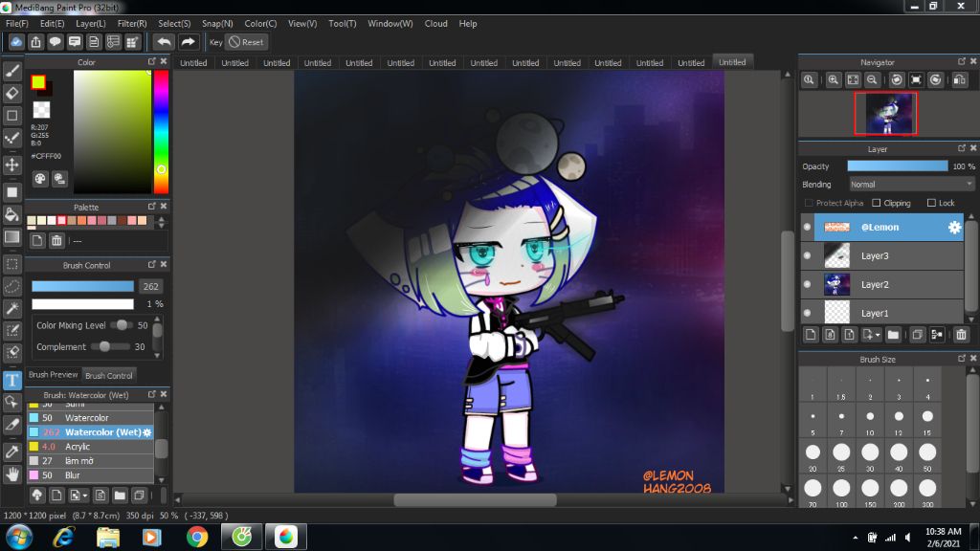This screenshot has height=551, width=980.
Task: Click the Reset button
Action: pos(247,42)
